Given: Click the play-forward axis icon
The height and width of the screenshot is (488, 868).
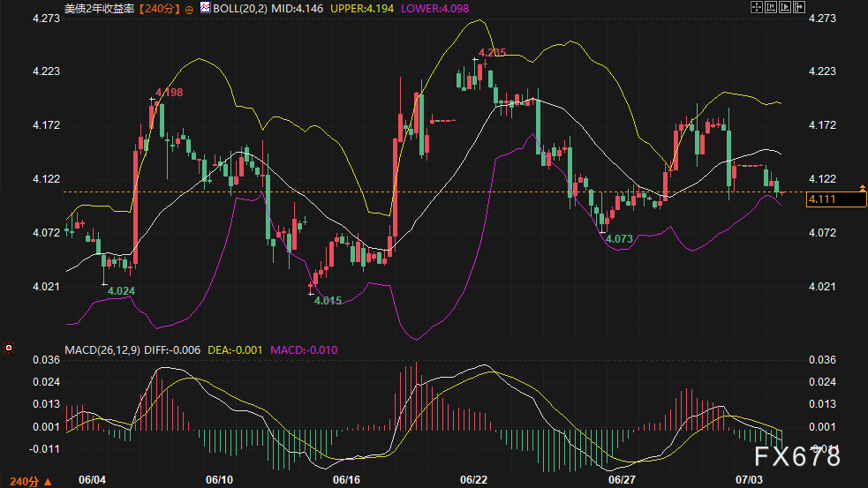Looking at the screenshot, I should click(785, 7).
